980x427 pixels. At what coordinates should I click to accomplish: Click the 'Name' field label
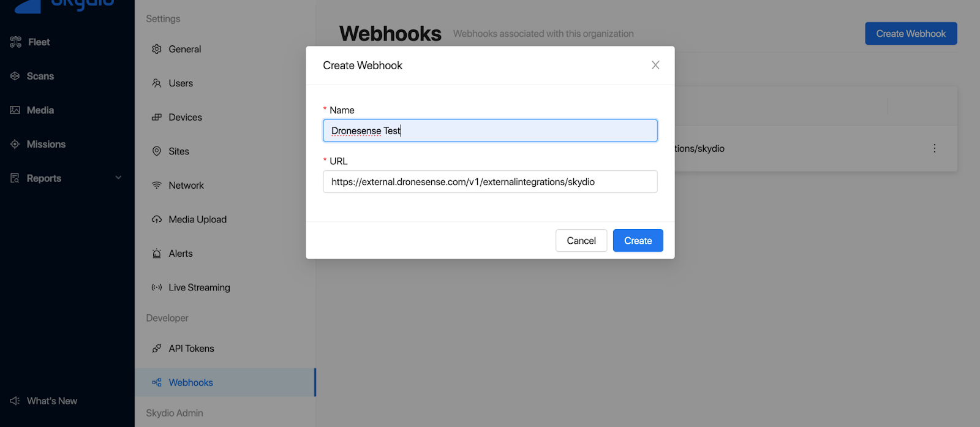(x=342, y=110)
